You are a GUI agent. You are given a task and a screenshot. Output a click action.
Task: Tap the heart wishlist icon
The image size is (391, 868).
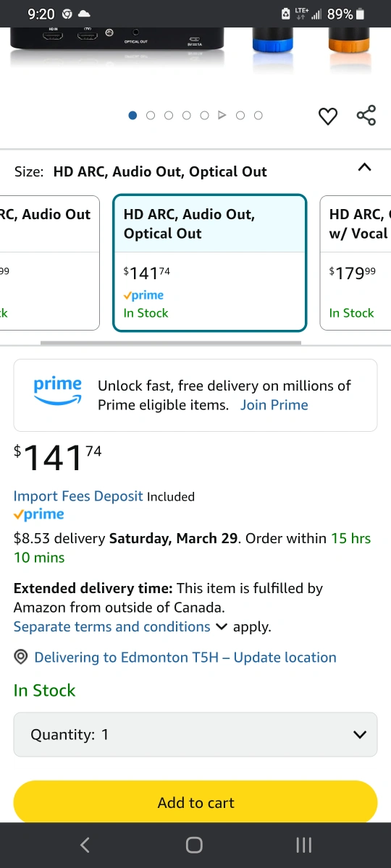[328, 116]
